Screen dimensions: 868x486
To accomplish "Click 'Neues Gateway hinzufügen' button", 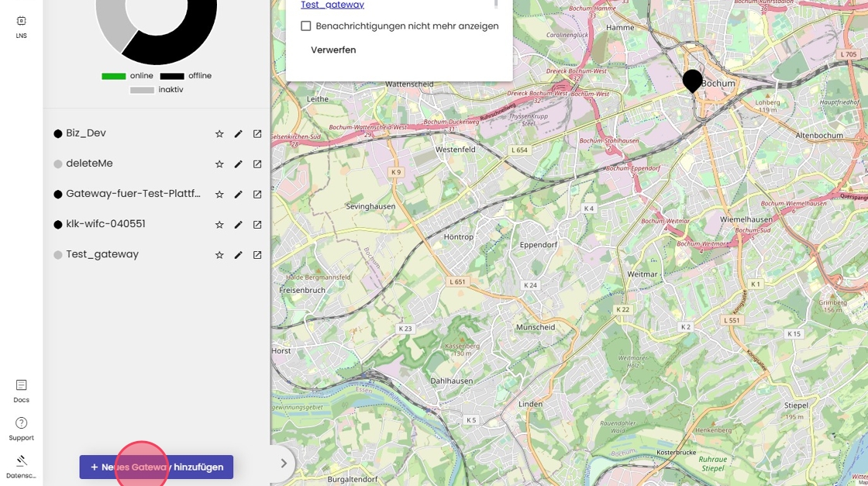I will click(156, 467).
